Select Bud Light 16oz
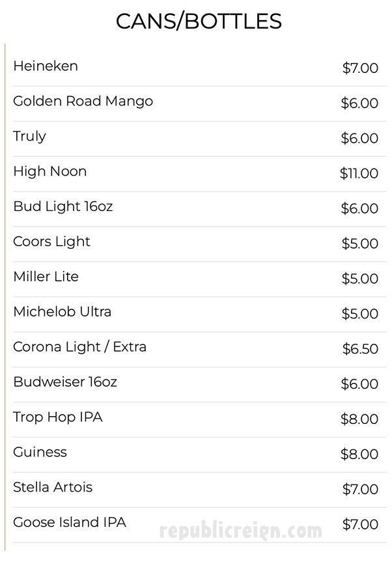The image size is (392, 562). pyautogui.click(x=63, y=206)
